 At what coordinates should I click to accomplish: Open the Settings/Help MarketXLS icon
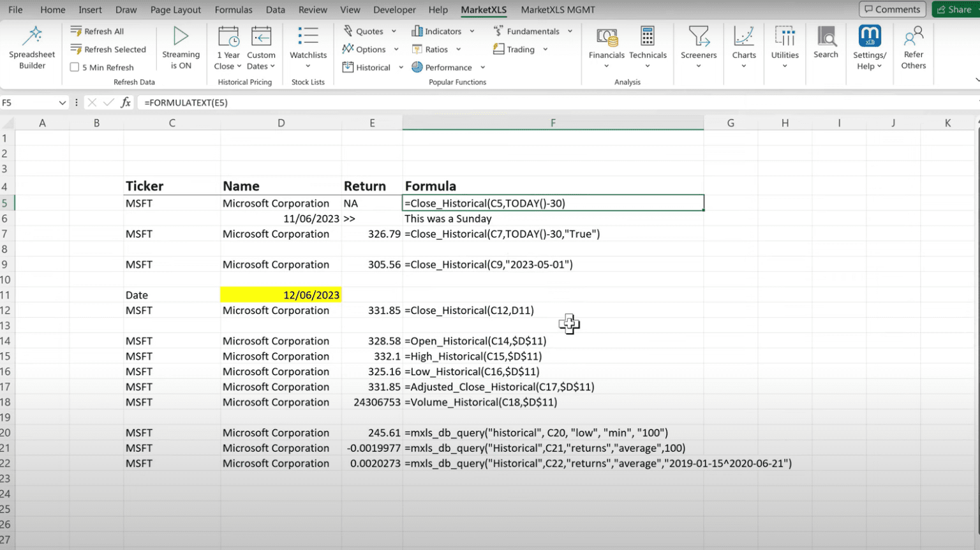[870, 36]
